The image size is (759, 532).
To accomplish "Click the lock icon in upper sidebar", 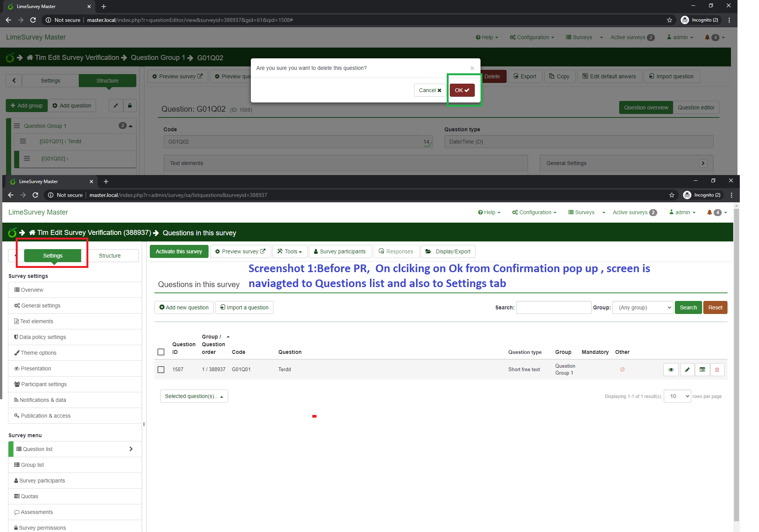I will pyautogui.click(x=130, y=106).
